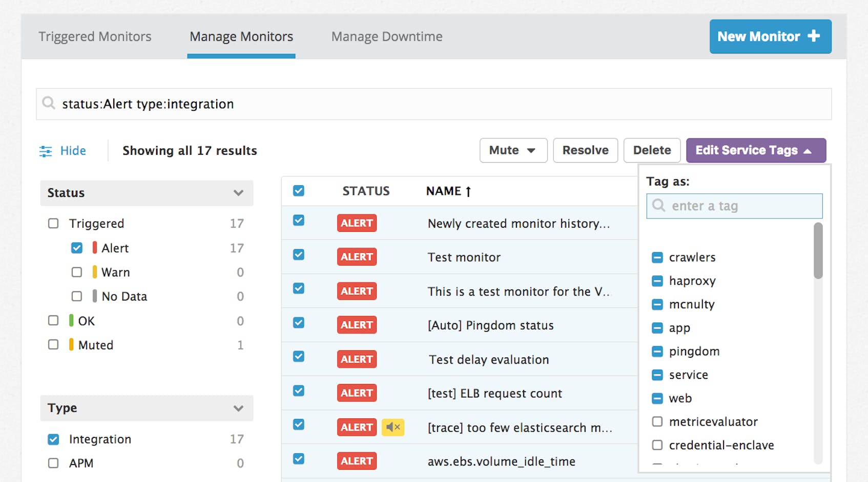Image resolution: width=868 pixels, height=482 pixels.
Task: Click the yellow Warn status indicator
Action: tap(95, 272)
